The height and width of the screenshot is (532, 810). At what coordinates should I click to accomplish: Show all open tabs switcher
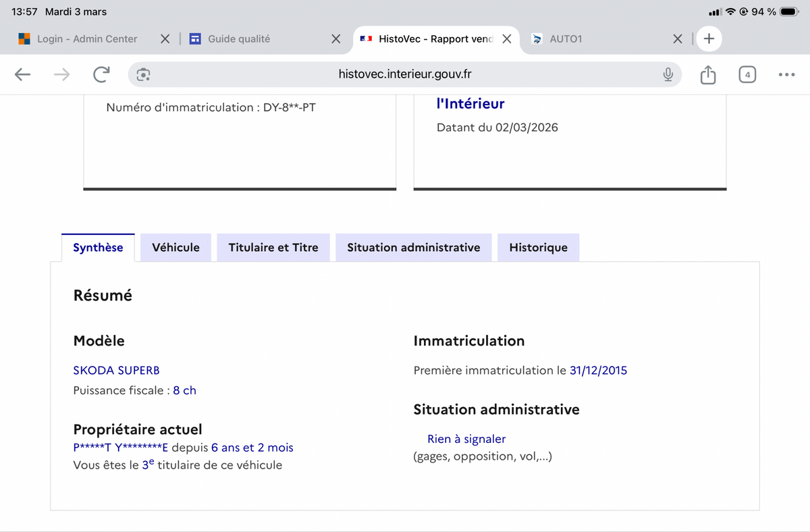pos(747,74)
